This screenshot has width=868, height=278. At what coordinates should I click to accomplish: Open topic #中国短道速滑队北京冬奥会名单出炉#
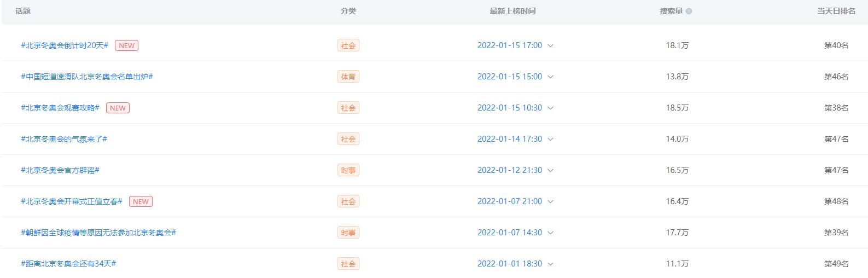click(86, 77)
